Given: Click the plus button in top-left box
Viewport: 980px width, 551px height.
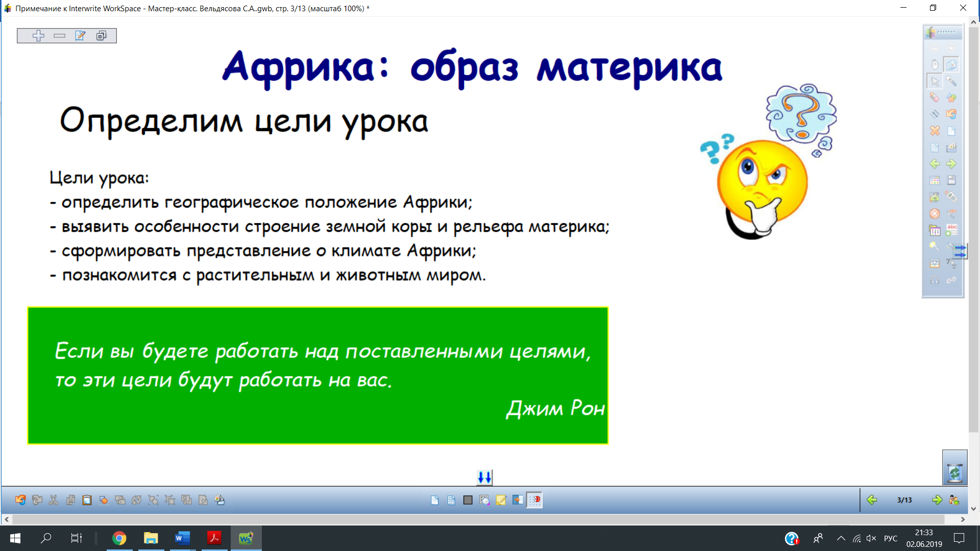Looking at the screenshot, I should (x=38, y=36).
